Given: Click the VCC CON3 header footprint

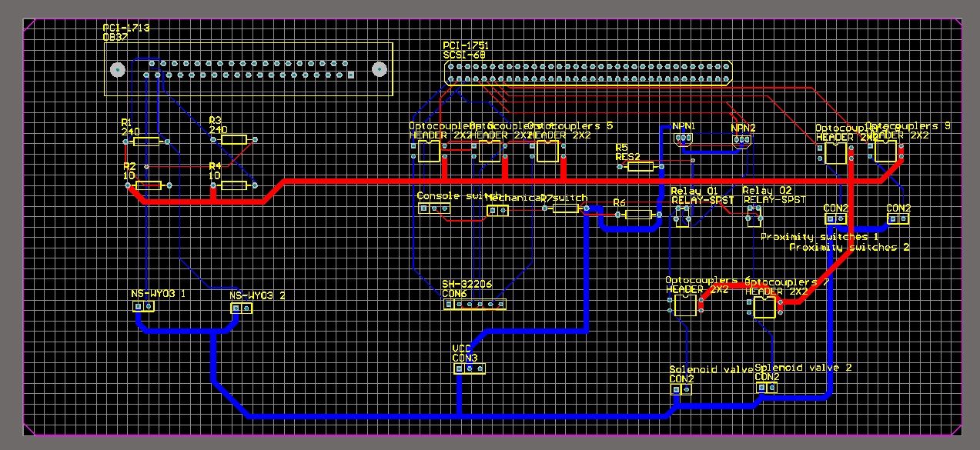Looking at the screenshot, I should click(468, 369).
